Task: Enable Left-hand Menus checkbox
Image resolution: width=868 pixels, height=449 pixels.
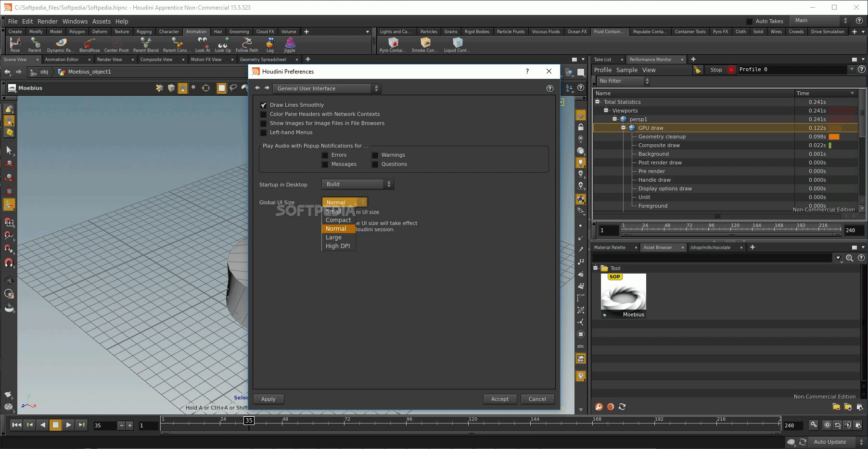Action: [263, 132]
